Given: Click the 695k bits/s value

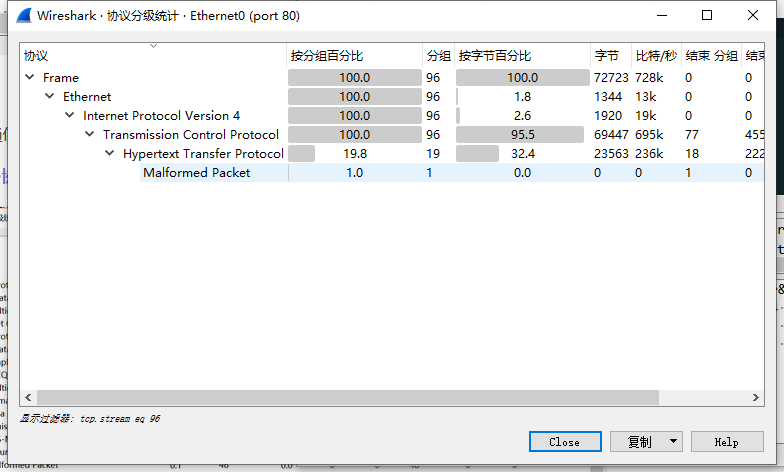Looking at the screenshot, I should click(649, 134).
